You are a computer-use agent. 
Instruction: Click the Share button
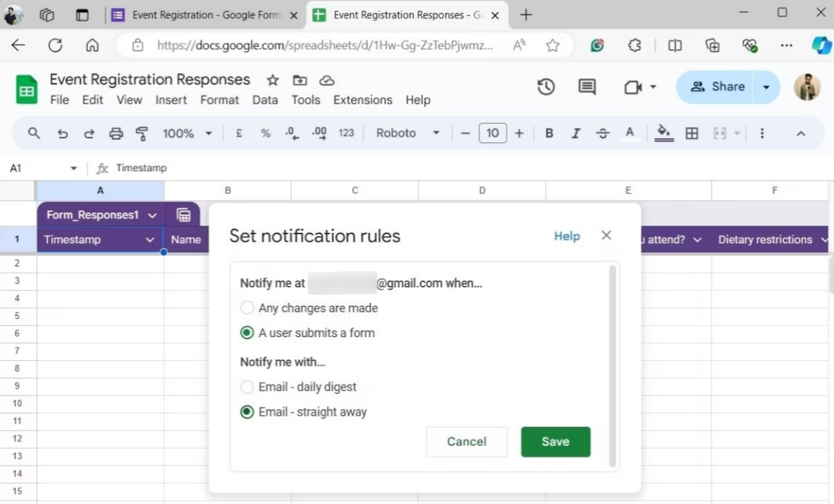[716, 87]
